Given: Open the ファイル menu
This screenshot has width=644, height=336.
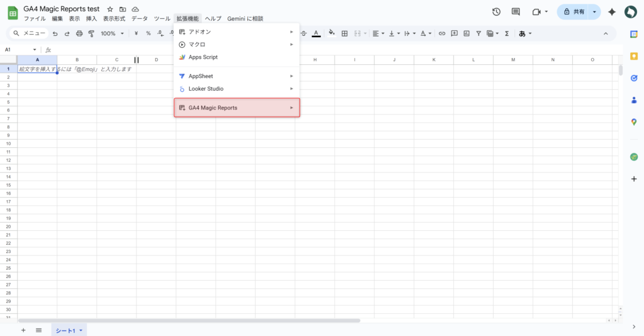Looking at the screenshot, I should (35, 18).
